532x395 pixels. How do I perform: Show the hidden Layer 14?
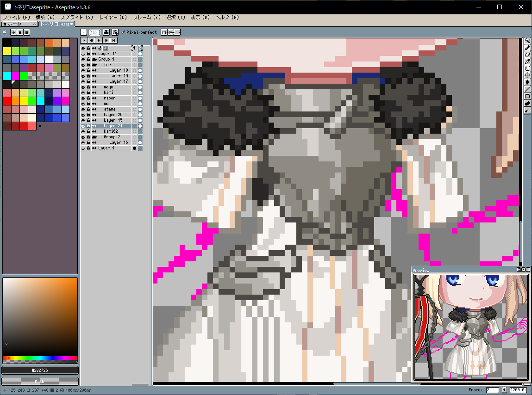tap(83, 54)
